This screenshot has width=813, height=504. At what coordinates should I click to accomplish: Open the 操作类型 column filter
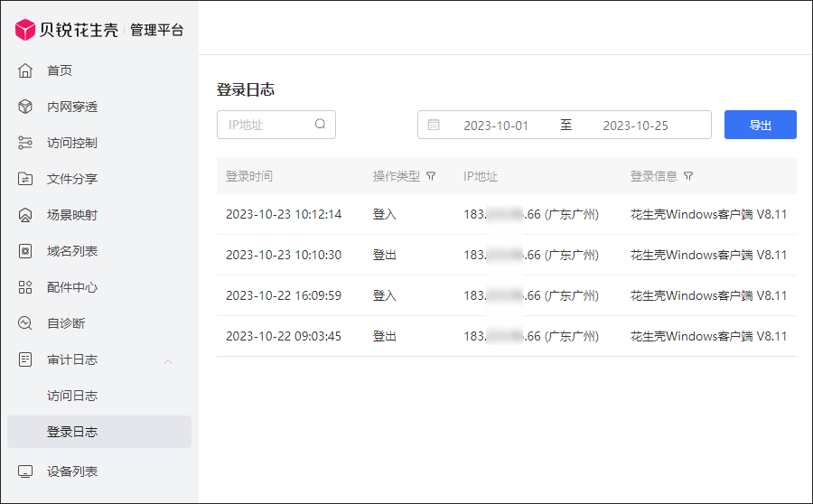pyautogui.click(x=431, y=176)
